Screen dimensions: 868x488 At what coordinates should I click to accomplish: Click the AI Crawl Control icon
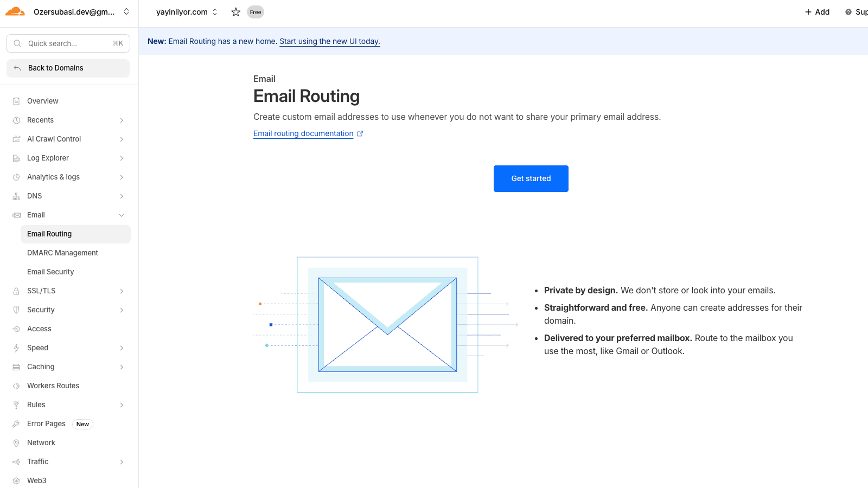click(16, 139)
